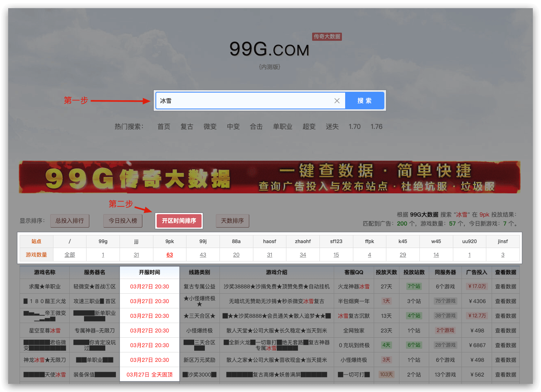Click the 99G.COM logo
The width and height of the screenshot is (541, 392).
coord(269,50)
